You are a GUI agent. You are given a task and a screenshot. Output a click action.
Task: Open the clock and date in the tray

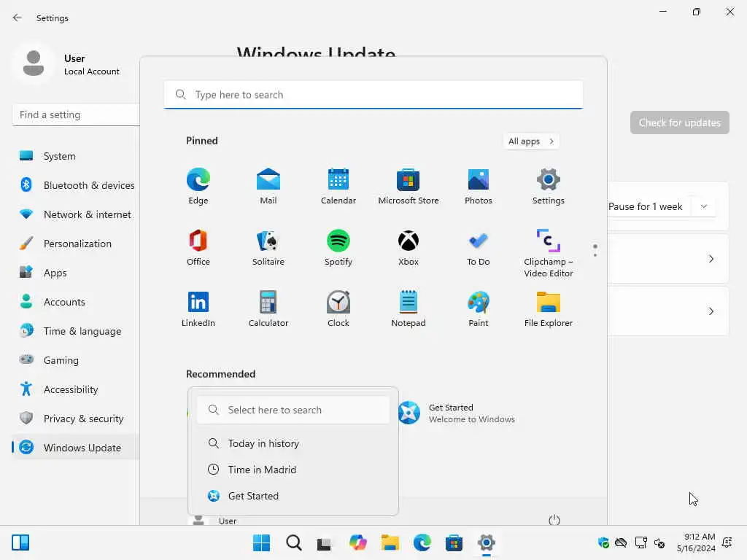point(695,542)
